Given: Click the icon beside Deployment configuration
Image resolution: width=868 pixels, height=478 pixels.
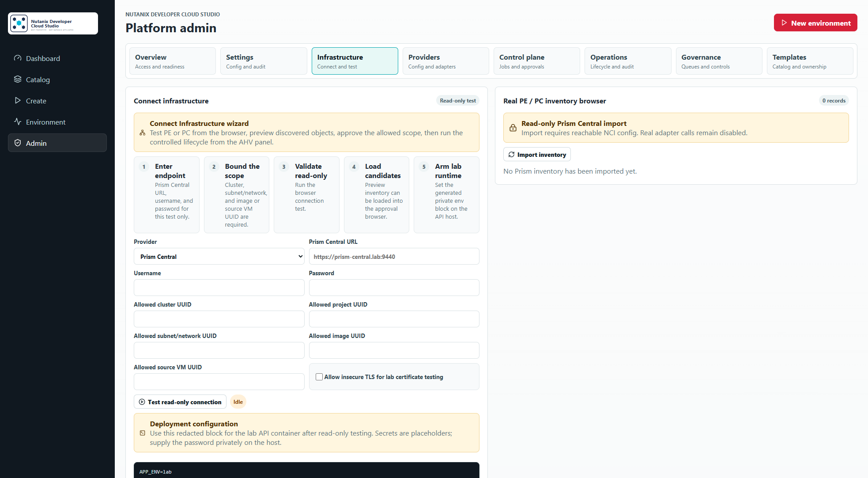Looking at the screenshot, I should pyautogui.click(x=143, y=433).
